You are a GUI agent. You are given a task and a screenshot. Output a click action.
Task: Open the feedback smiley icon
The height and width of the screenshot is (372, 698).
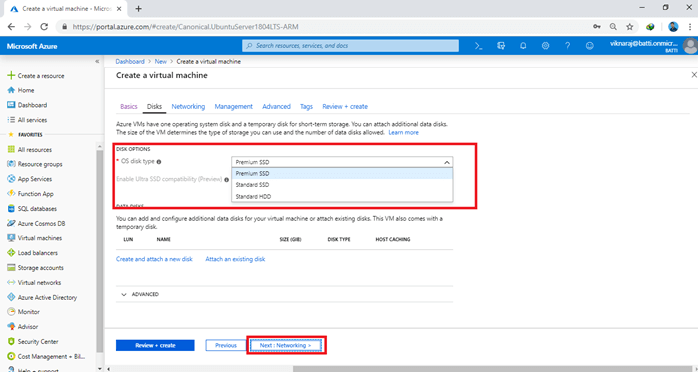590,46
